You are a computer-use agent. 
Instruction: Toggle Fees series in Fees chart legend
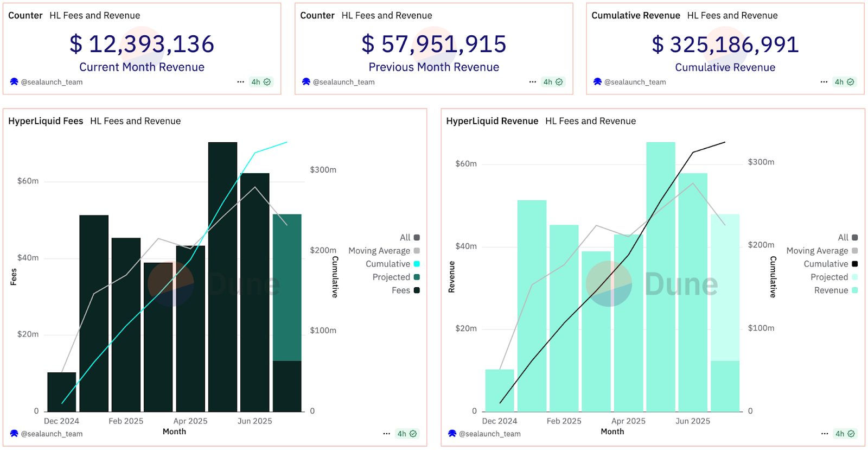pyautogui.click(x=406, y=290)
